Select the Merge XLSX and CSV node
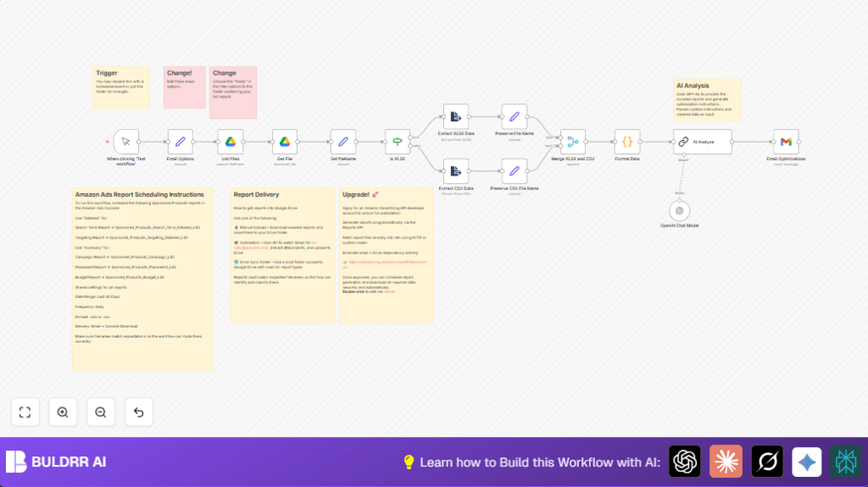868x487 pixels. pos(573,142)
